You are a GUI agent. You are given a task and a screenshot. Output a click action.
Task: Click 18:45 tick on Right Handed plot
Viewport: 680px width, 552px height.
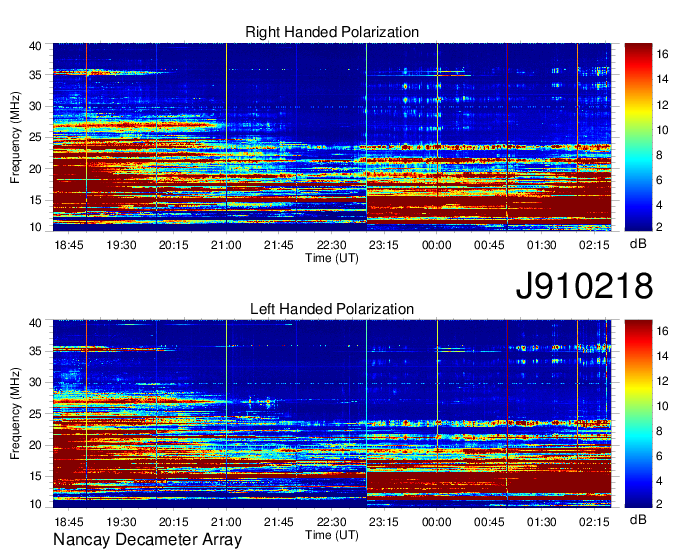click(69, 245)
